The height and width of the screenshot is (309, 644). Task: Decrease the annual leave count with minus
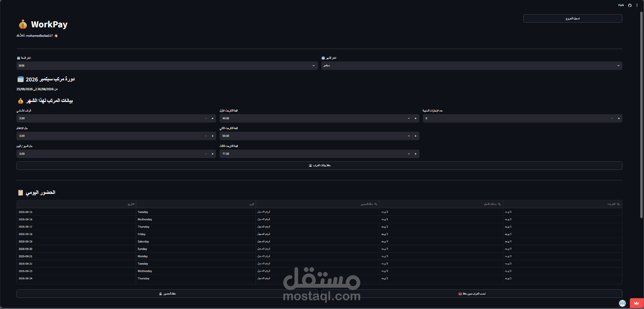[x=612, y=118]
